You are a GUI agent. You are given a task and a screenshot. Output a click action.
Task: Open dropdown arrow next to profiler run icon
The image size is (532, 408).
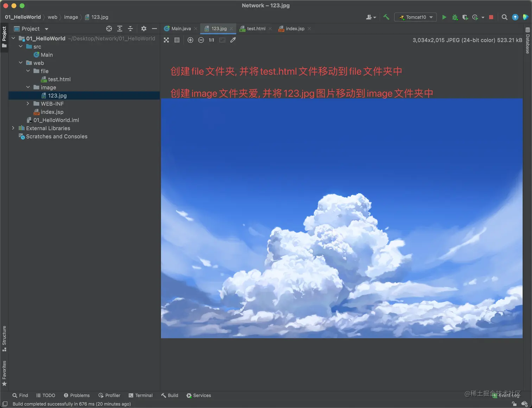(483, 17)
